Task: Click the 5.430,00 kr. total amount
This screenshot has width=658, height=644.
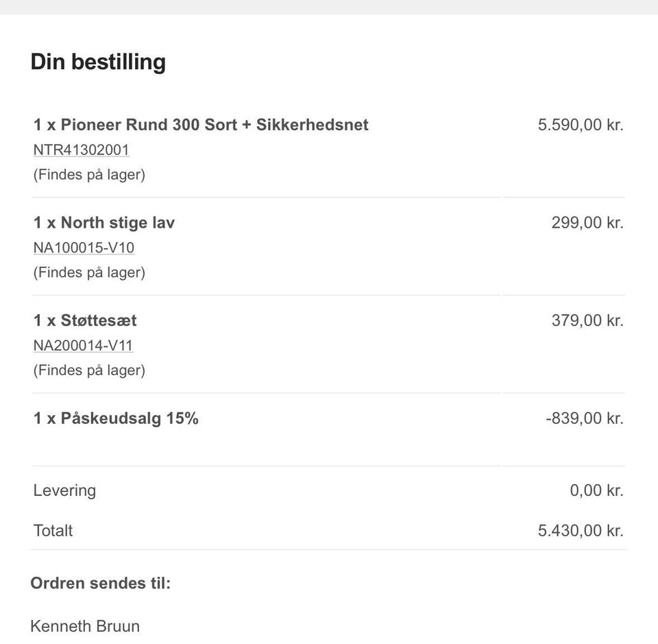Action: 581,531
